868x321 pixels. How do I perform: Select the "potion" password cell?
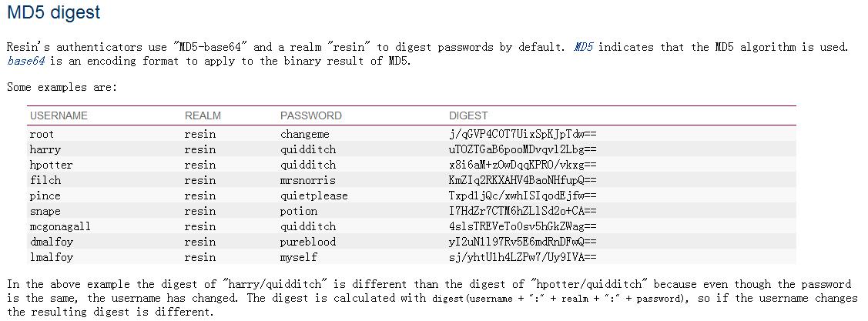(x=298, y=211)
